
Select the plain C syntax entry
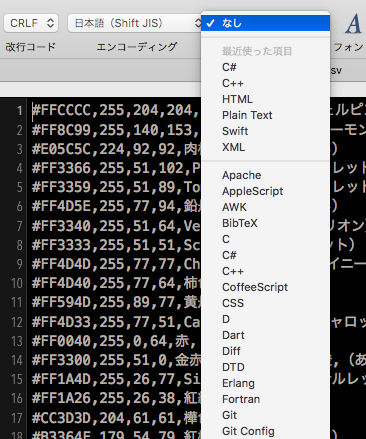(265, 239)
